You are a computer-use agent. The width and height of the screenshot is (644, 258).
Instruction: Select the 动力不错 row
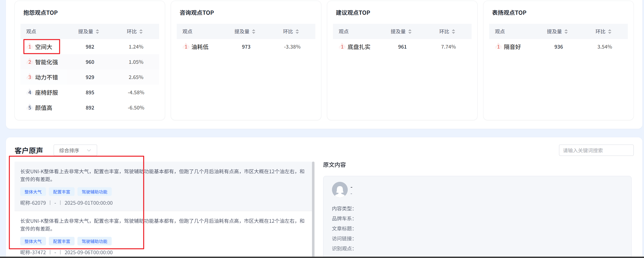pos(90,77)
